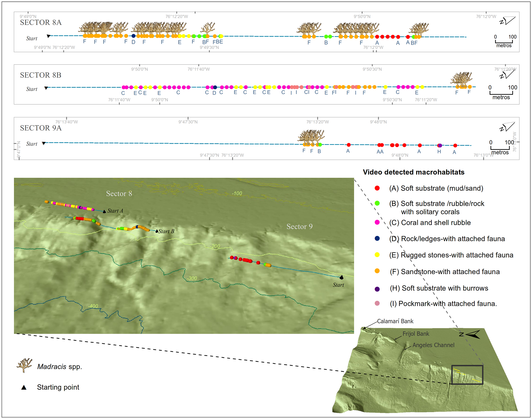Click the magenta Coral and shell rubble dot
This screenshot has width=532, height=419.
point(377,222)
